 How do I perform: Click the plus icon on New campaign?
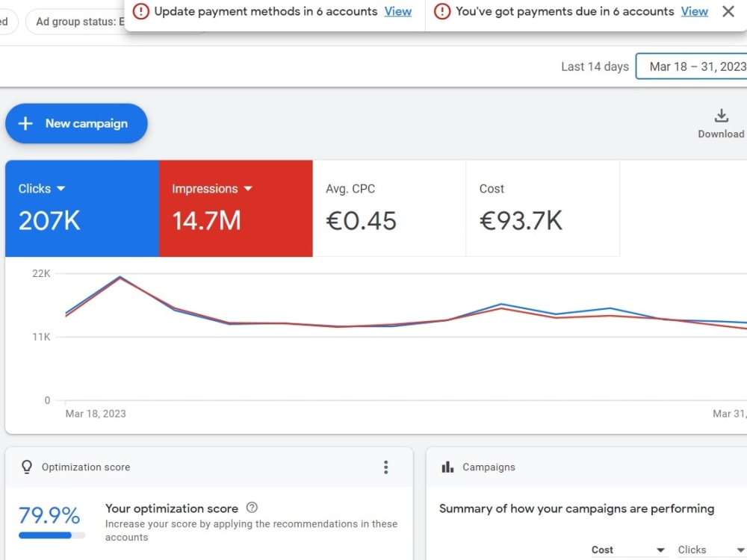[x=25, y=123]
